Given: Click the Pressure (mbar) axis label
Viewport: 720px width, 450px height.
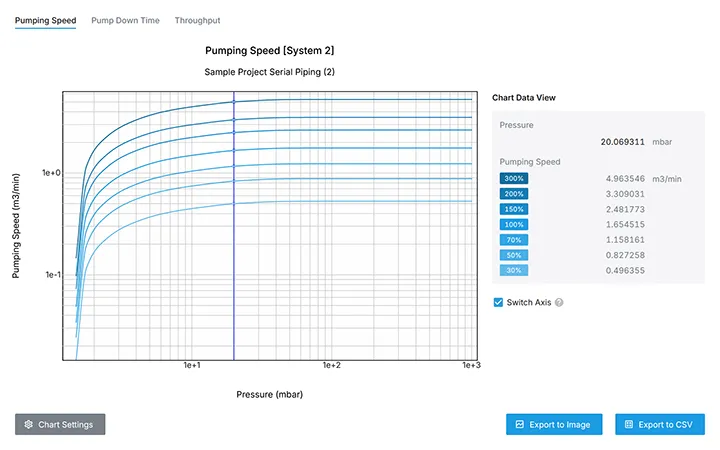Looking at the screenshot, I should coord(270,394).
